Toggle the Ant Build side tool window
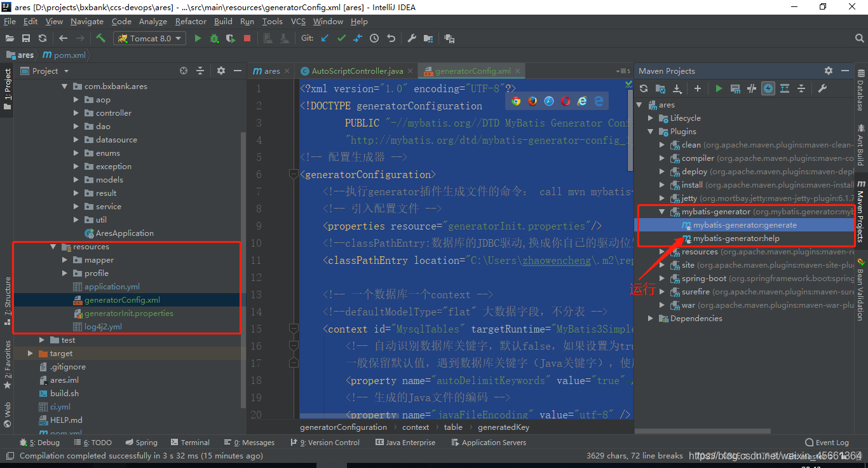Screen dimensions: 868x468 [861, 146]
